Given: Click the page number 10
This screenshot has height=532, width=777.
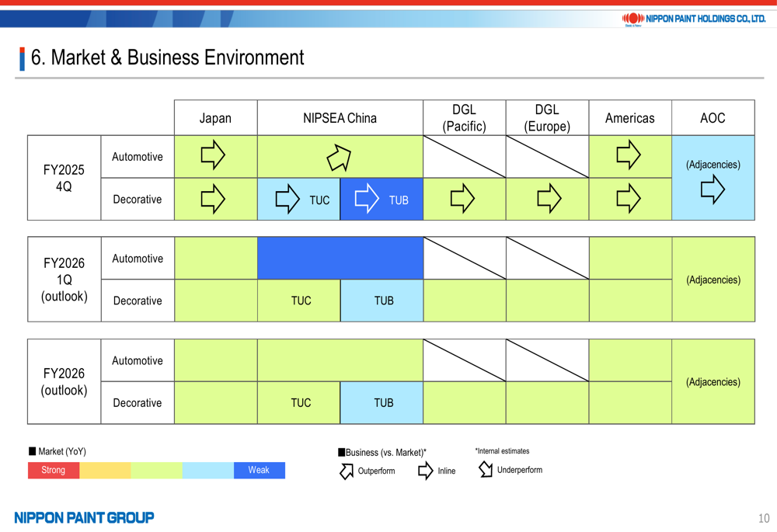Looking at the screenshot, I should click(764, 518).
